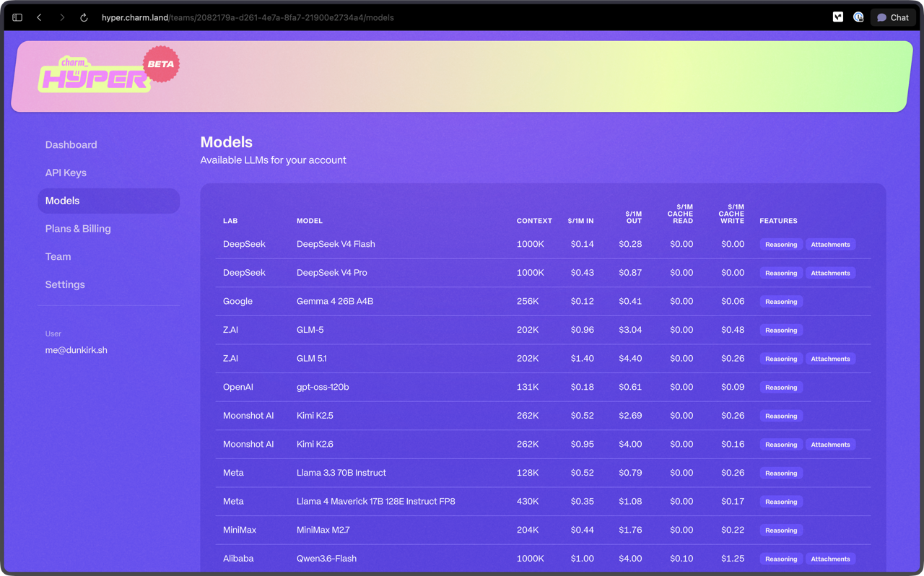Click the $/1M IN column header

tap(581, 221)
